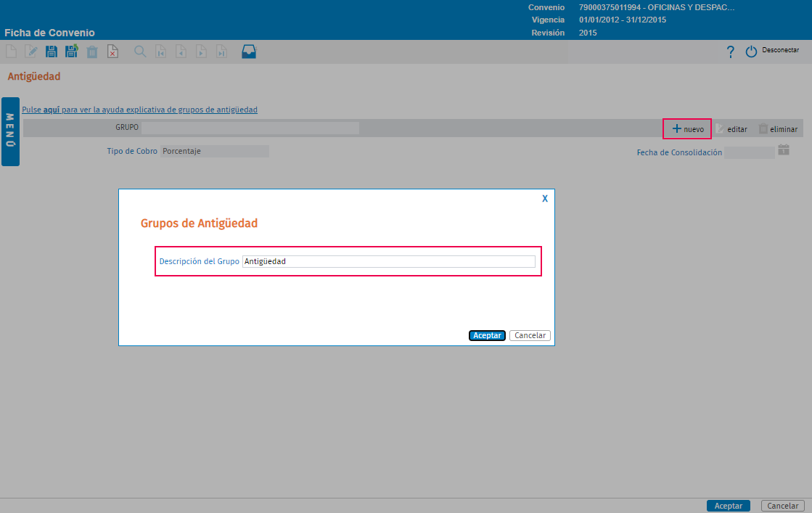Click the convenio value '79000375011994 - OFICINAS Y DESPAC...'
Screen dimensions: 812x513
click(x=657, y=7)
